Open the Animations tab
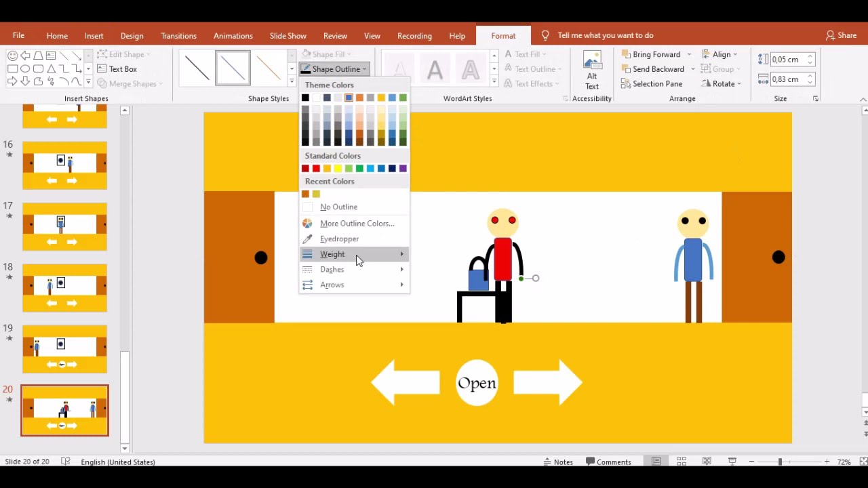The width and height of the screenshot is (868, 488). click(233, 36)
